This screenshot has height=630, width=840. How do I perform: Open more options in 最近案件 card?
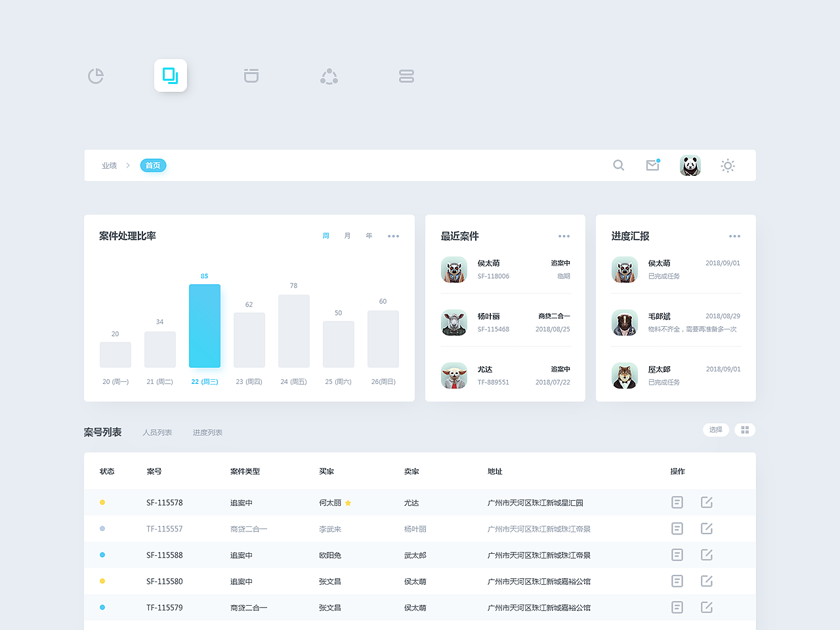tap(564, 236)
